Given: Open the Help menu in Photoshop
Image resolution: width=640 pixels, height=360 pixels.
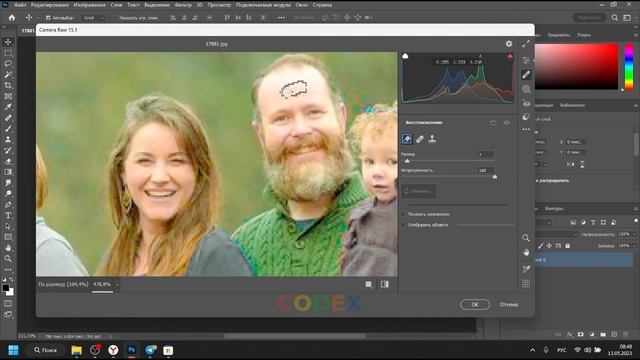Looking at the screenshot, I should (x=322, y=5).
